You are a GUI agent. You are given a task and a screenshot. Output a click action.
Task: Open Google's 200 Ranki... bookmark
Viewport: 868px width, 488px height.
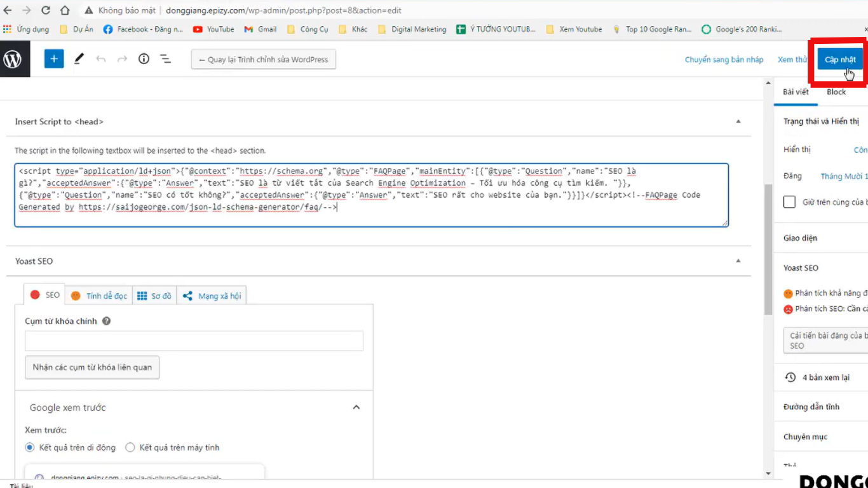point(742,29)
